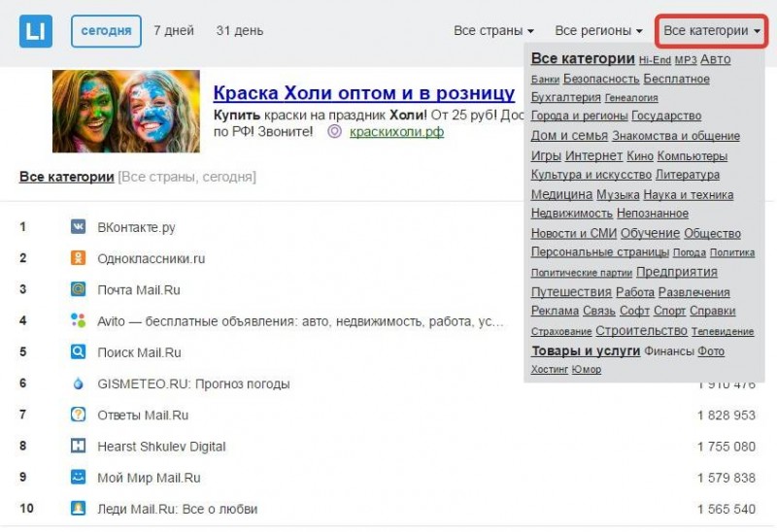This screenshot has width=777, height=532.
Task: Choose the Путешествия category
Action: (571, 292)
